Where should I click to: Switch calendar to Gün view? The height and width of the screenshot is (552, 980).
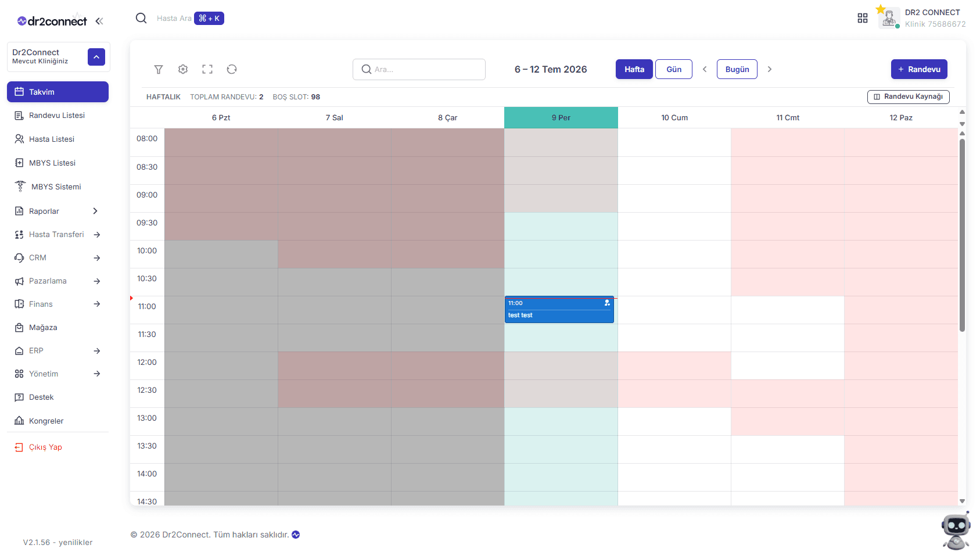pos(674,69)
